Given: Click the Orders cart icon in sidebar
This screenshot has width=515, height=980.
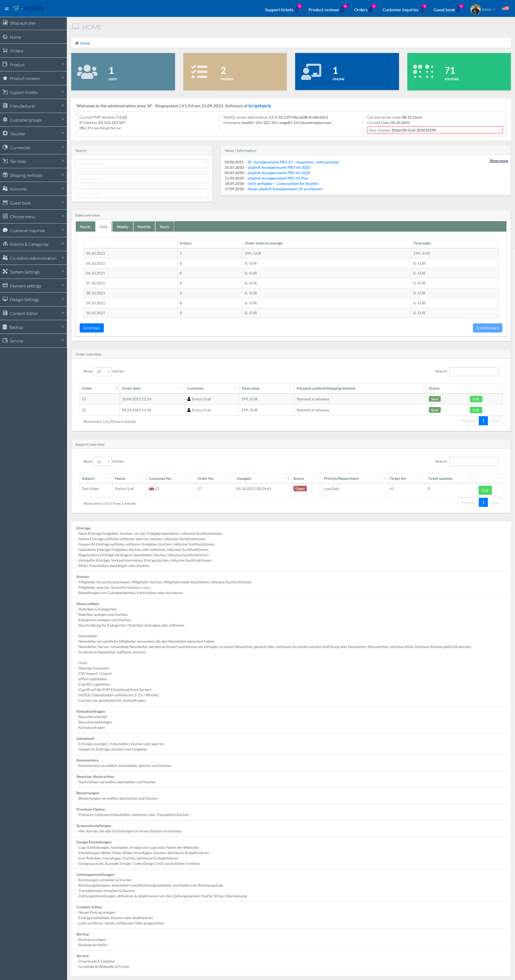Looking at the screenshot, I should (x=5, y=51).
